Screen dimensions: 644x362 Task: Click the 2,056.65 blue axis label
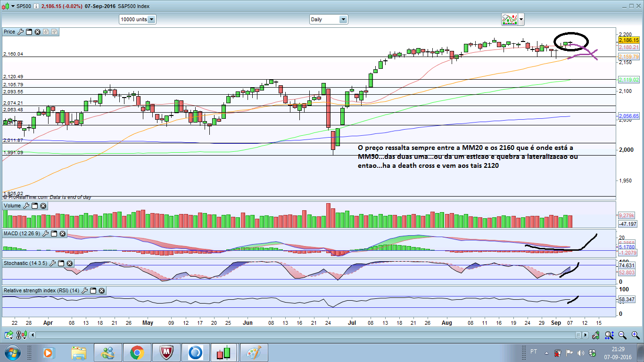pyautogui.click(x=628, y=115)
